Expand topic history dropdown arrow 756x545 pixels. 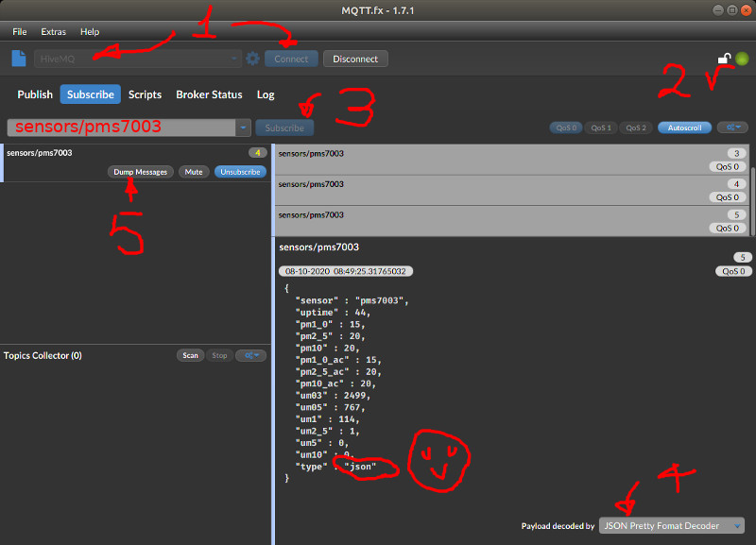pos(243,128)
